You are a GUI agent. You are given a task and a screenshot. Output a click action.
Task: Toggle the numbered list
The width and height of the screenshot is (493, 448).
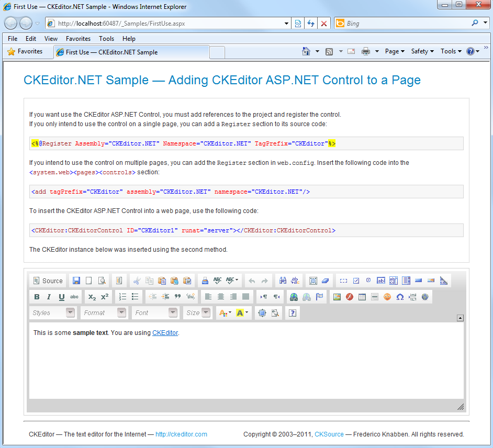coord(122,297)
